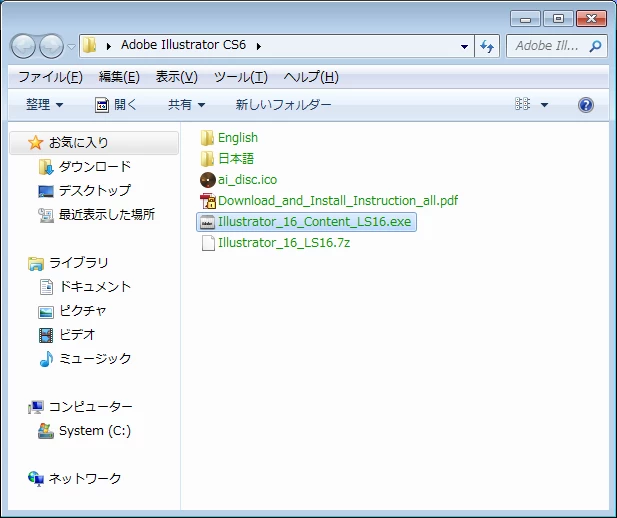This screenshot has width=617, height=518.
Task: Expand breadcrumb arrow after Adobe Illustrator CS6
Action: 259,46
